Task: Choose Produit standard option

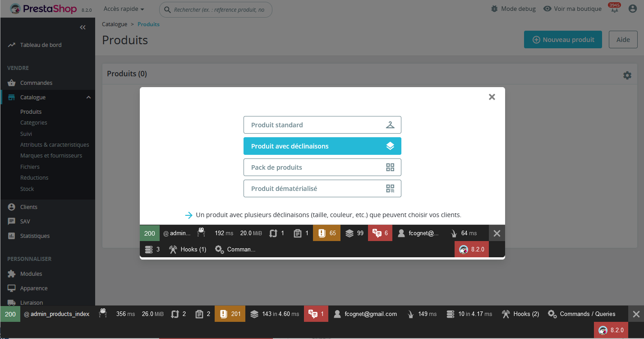Action: click(322, 125)
